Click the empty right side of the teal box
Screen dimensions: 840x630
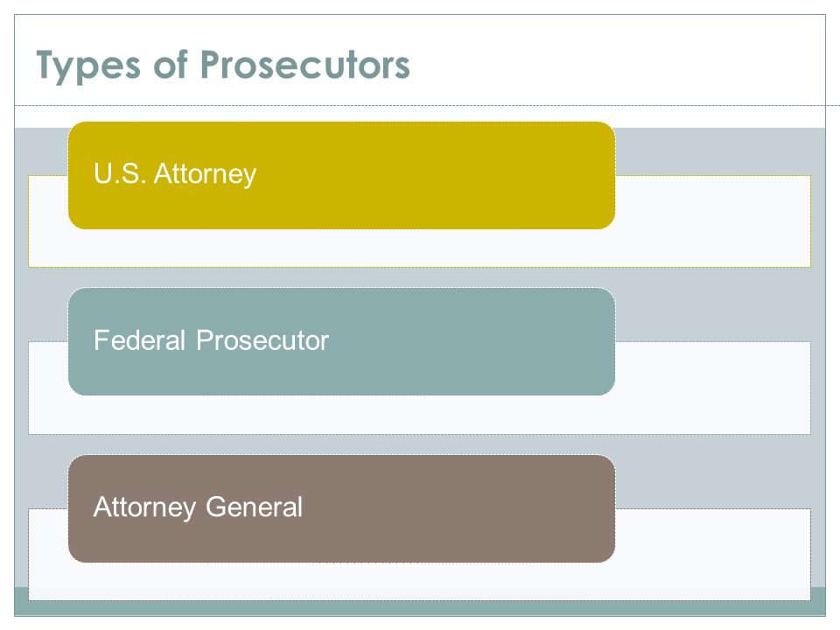point(472,342)
